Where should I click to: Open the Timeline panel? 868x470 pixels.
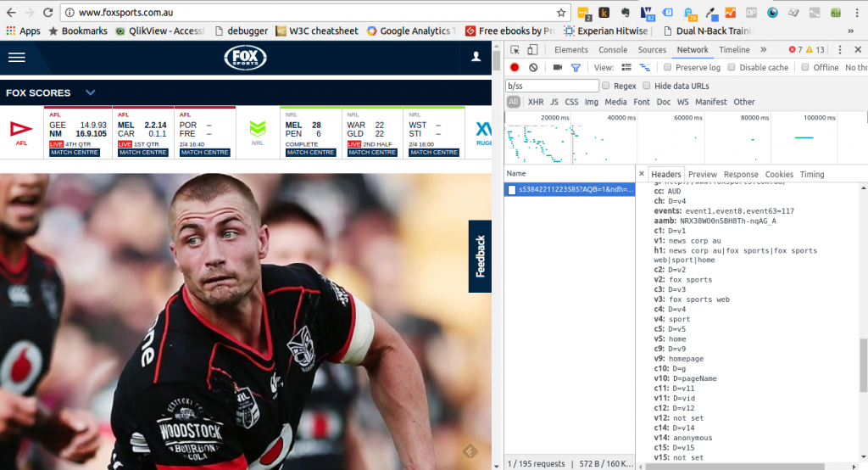tap(734, 50)
